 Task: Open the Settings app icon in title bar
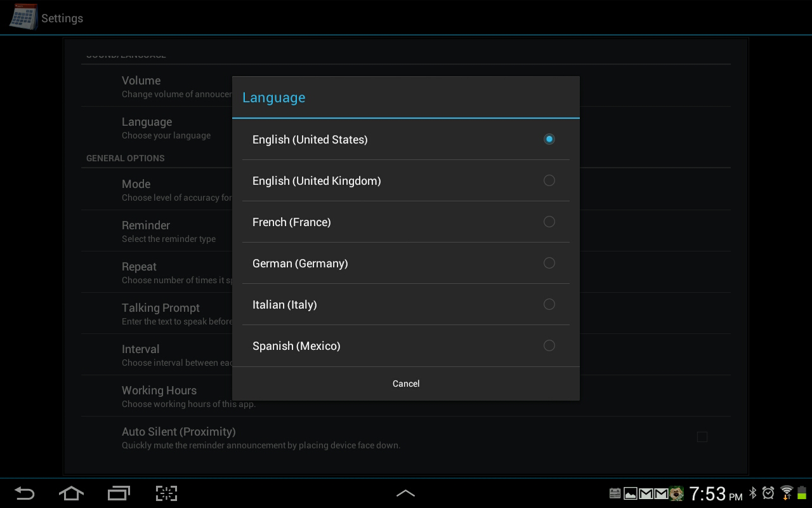click(23, 17)
